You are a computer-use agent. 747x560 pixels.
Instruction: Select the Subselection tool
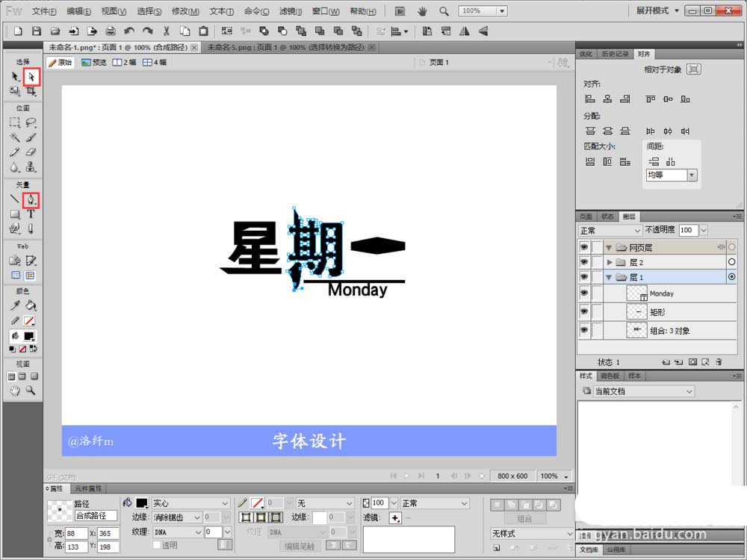coord(31,77)
